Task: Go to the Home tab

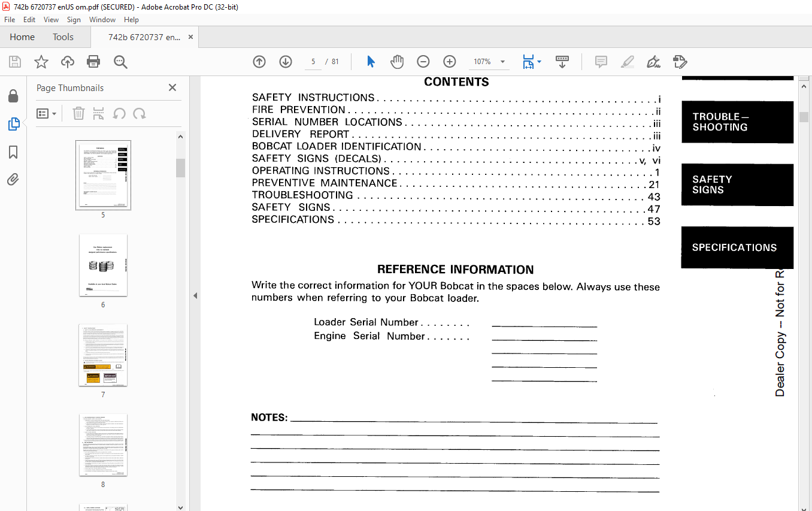Action: coord(22,37)
